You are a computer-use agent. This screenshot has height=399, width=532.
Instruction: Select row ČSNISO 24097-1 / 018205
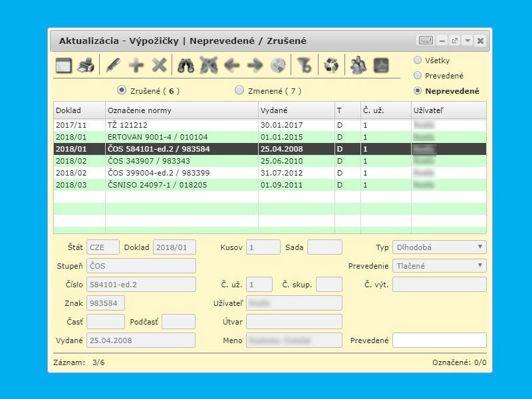270,185
